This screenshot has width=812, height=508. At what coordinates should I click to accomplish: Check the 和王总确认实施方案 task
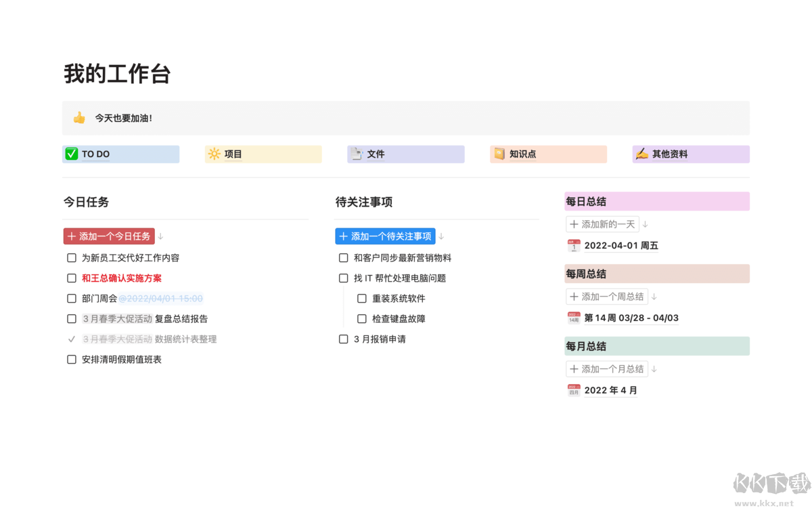tap(72, 278)
